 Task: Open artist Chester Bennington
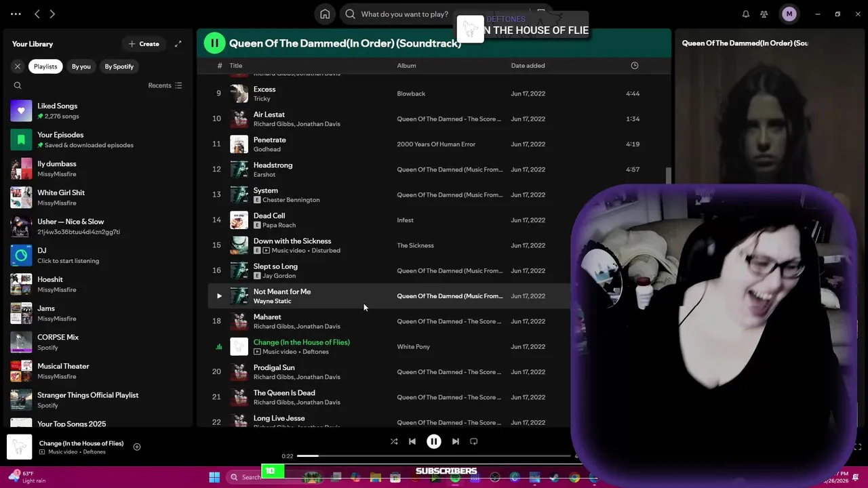click(x=291, y=200)
